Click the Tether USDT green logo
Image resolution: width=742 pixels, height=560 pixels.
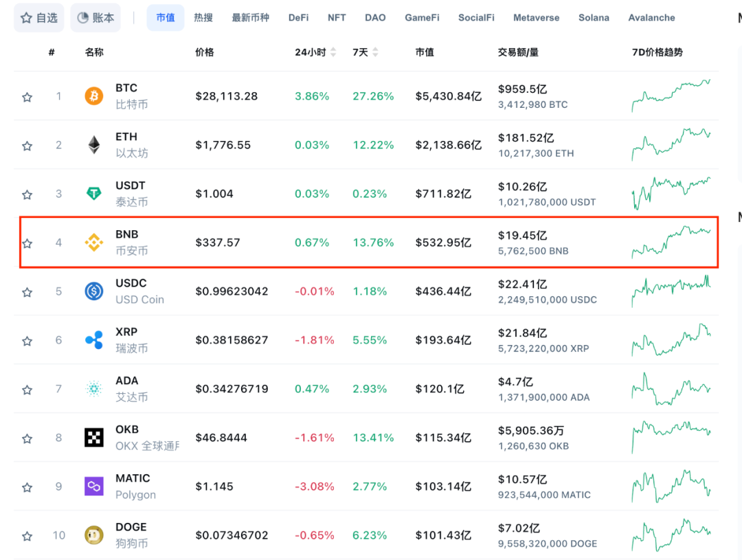point(93,194)
